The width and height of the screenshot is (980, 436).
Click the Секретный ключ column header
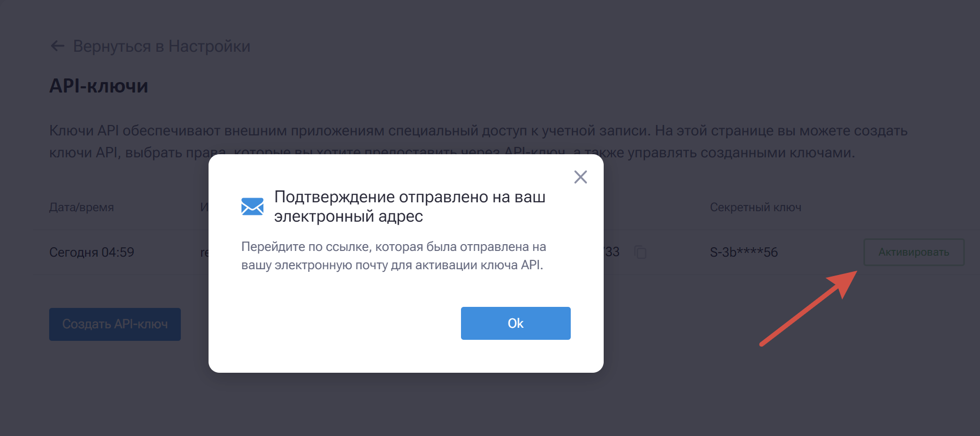point(755,208)
